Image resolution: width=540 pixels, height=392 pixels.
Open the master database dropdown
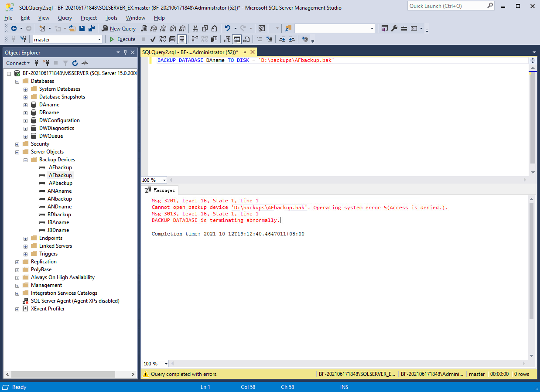click(99, 39)
